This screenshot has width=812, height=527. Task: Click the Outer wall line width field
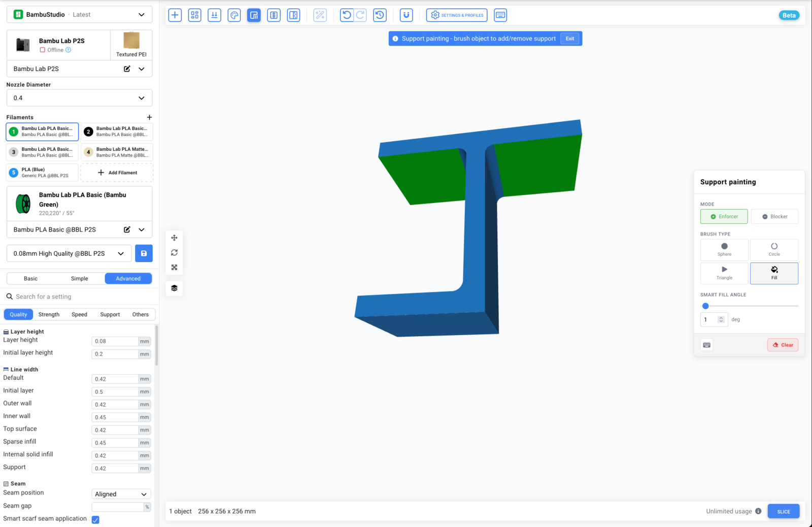115,405
